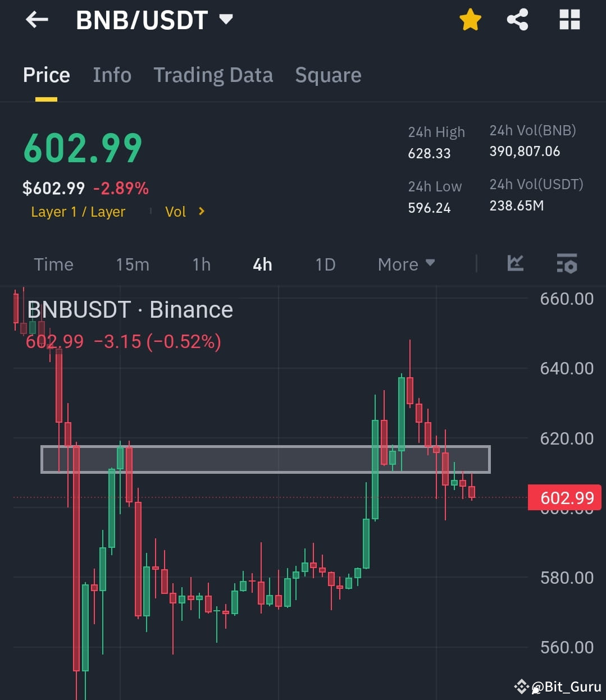Switch timeframe to 1h
The height and width of the screenshot is (700, 606).
point(201,264)
